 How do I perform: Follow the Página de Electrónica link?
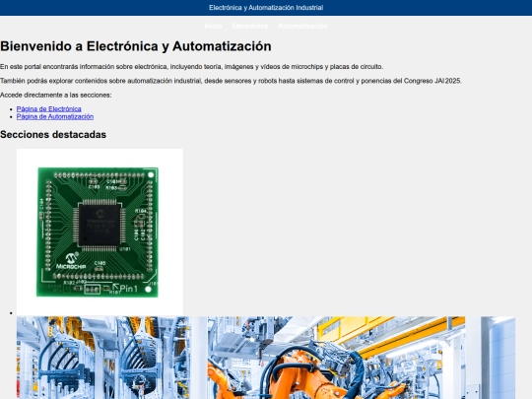[49, 109]
